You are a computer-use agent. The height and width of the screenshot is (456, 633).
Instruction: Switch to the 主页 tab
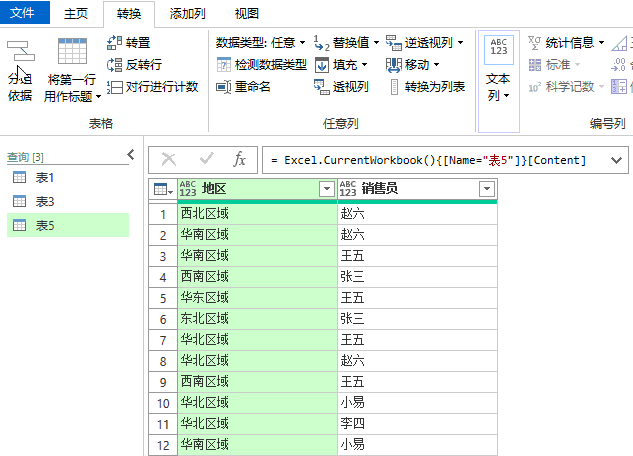[76, 13]
